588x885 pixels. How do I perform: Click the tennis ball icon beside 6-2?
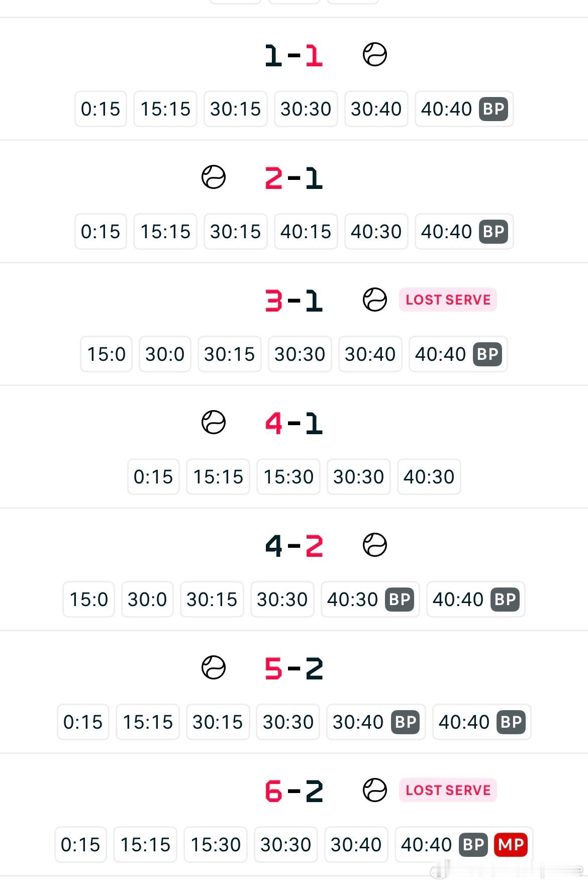tap(374, 790)
